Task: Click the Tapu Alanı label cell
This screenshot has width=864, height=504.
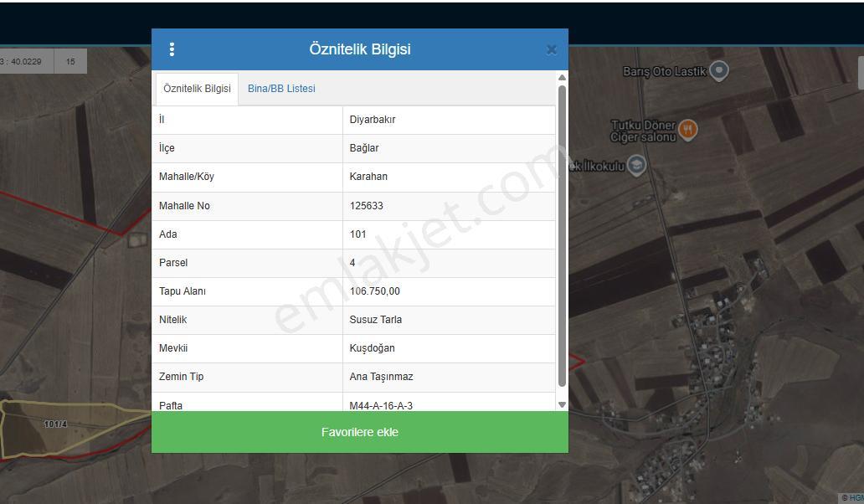Action: coord(248,291)
